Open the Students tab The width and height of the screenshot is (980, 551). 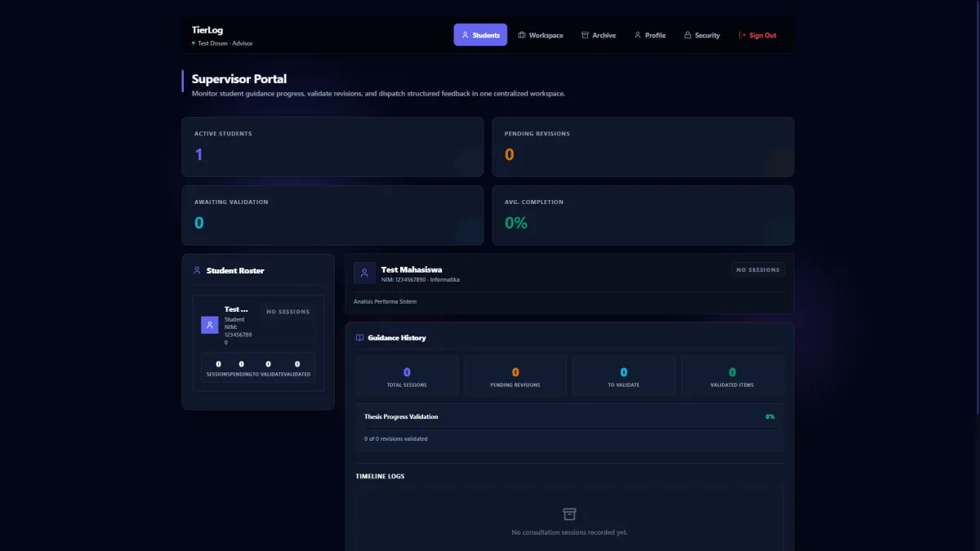pyautogui.click(x=480, y=35)
